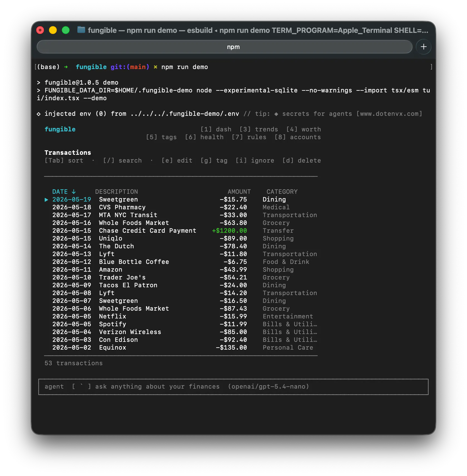Click the -$135.00 amount
The width and height of the screenshot is (467, 476).
coord(232,348)
